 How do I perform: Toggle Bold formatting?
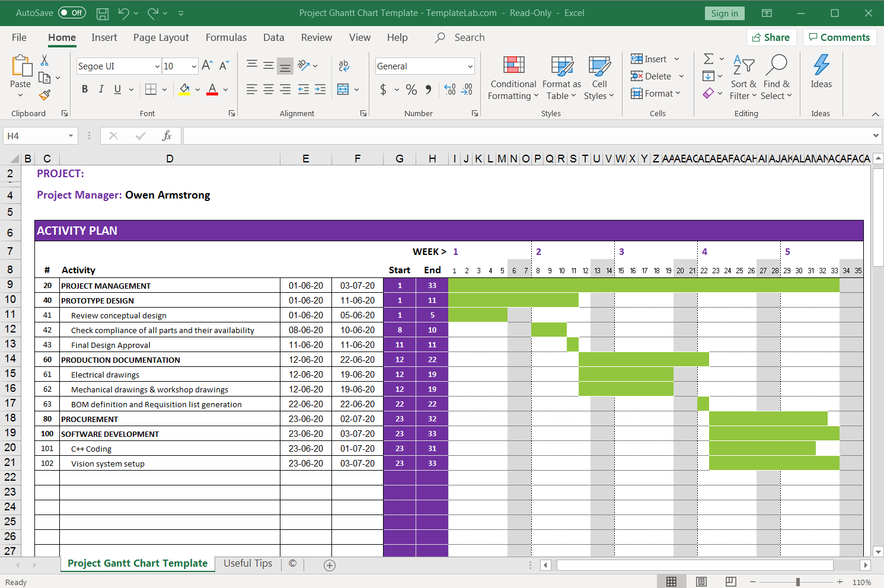[x=85, y=90]
